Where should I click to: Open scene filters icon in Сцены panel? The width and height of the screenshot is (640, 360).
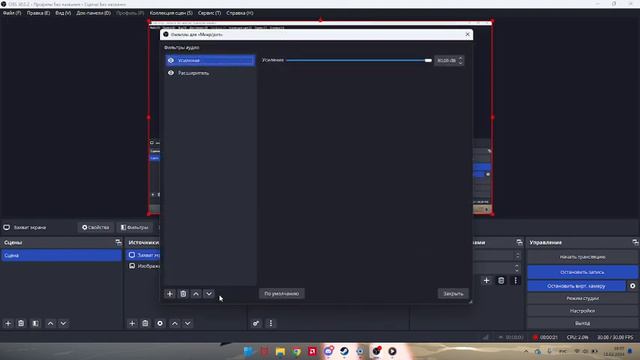(36, 323)
